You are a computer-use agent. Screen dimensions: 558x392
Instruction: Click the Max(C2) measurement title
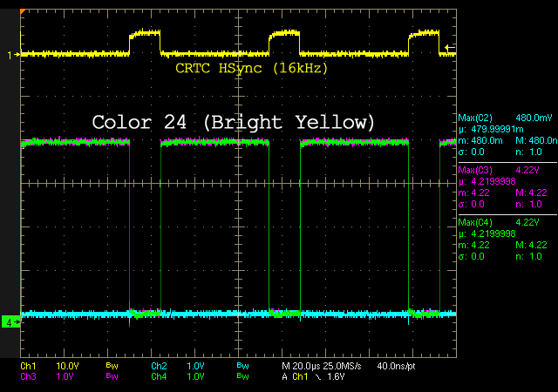(475, 118)
